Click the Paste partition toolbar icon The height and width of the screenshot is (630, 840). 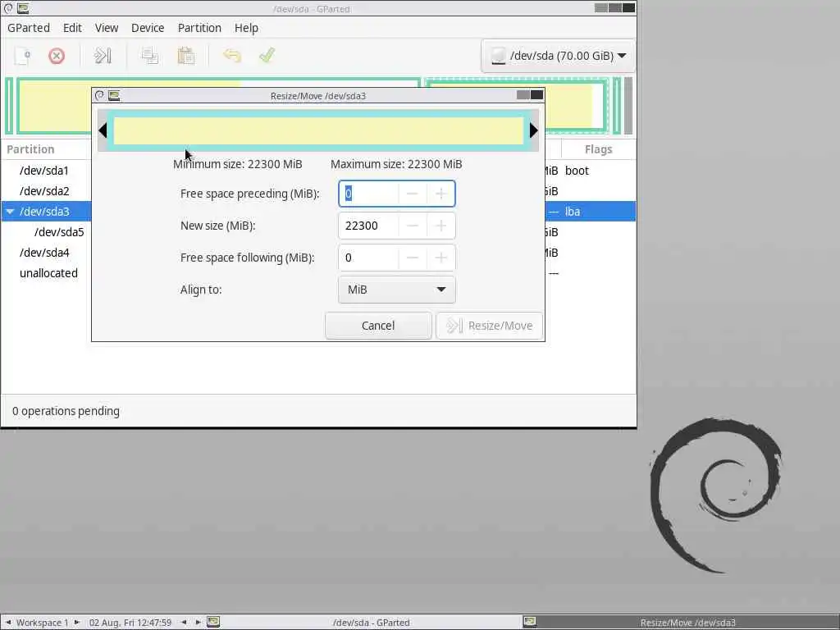pos(185,56)
